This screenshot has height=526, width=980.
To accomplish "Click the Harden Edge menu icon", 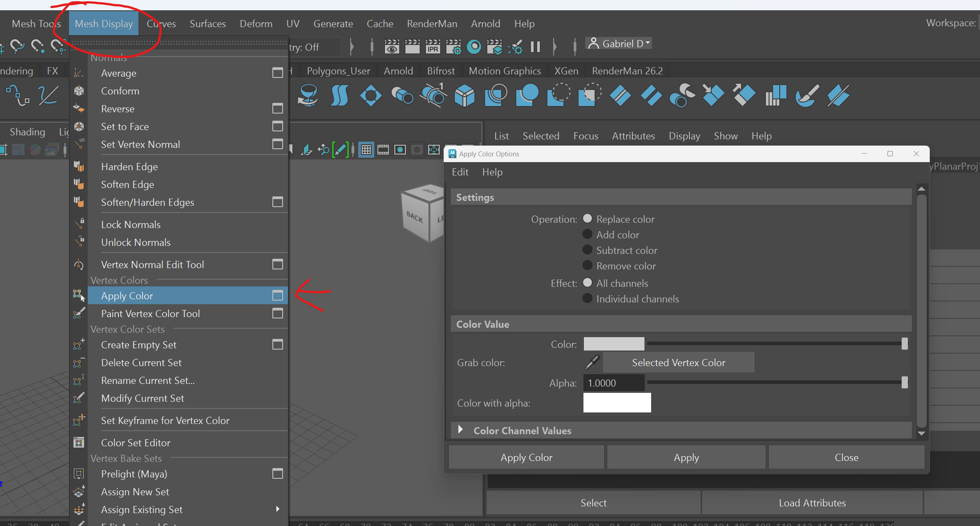I will (x=79, y=166).
